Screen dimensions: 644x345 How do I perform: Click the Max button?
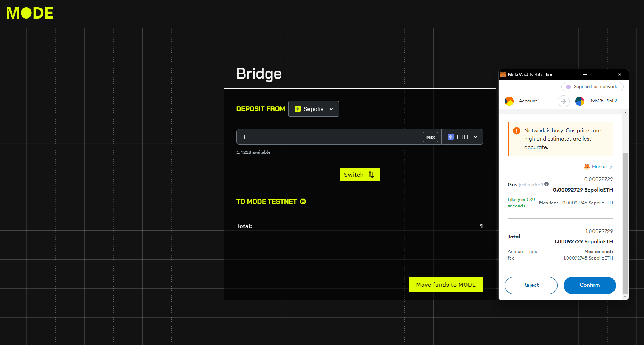[x=431, y=137]
